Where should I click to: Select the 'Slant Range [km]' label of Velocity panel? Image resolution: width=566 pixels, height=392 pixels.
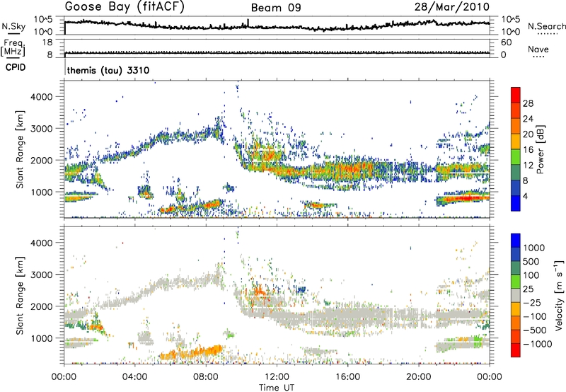(x=20, y=295)
